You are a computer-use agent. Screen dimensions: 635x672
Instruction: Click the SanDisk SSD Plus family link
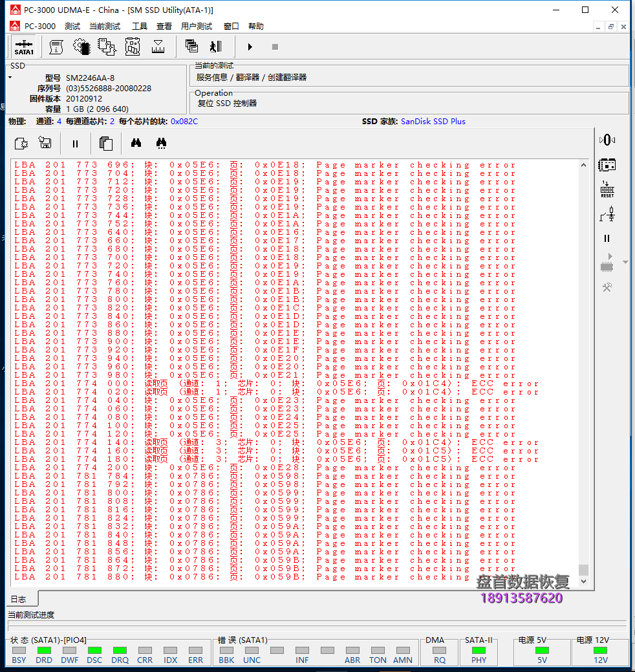click(x=433, y=121)
